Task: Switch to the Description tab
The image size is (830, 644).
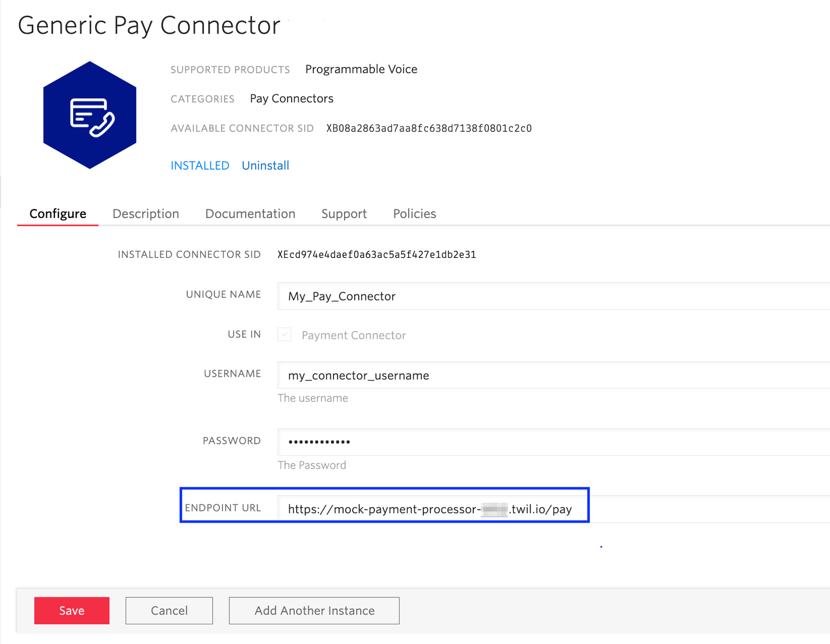Action: click(x=146, y=213)
